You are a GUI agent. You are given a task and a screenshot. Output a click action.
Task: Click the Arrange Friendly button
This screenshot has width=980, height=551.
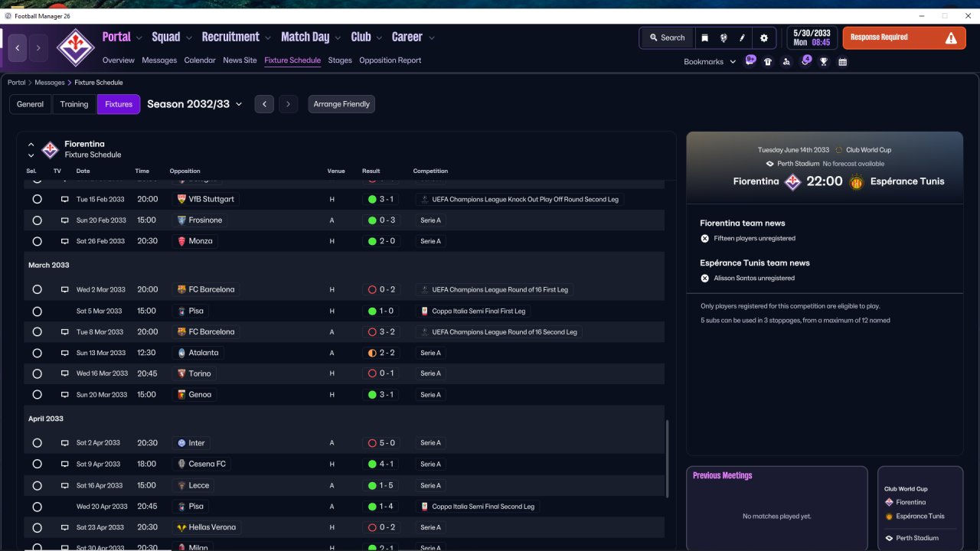341,104
